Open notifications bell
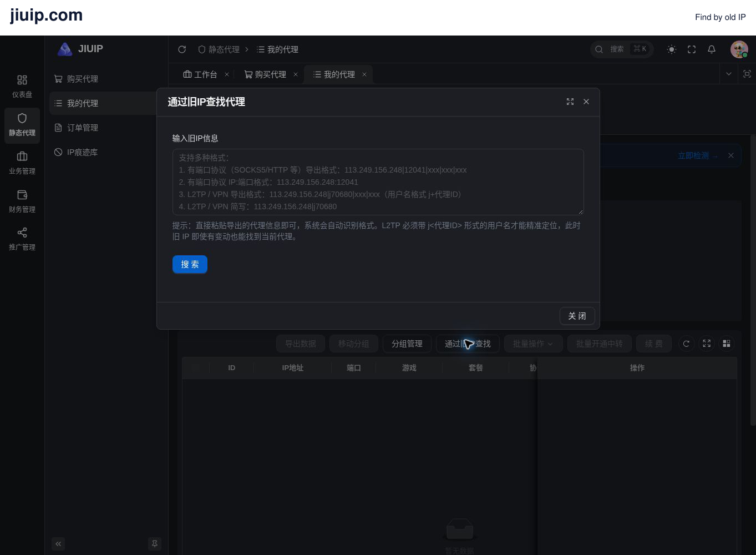This screenshot has height=555, width=756. tap(712, 49)
